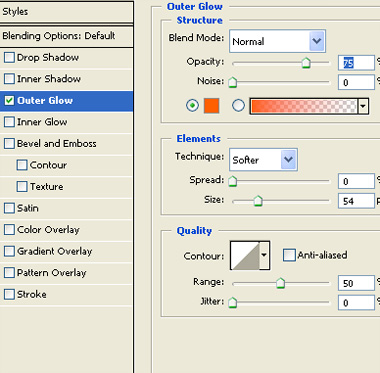Click the Opacity slider handle
The height and width of the screenshot is (373, 380).
pos(306,62)
